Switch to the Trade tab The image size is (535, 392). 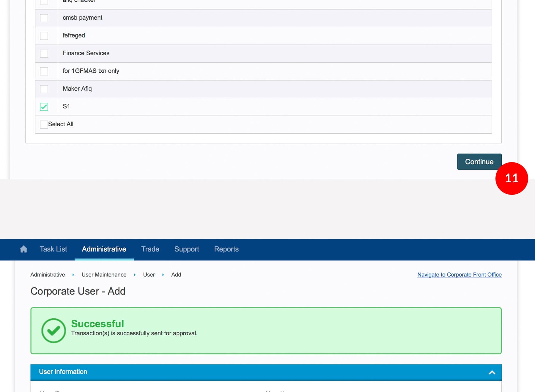(x=150, y=249)
